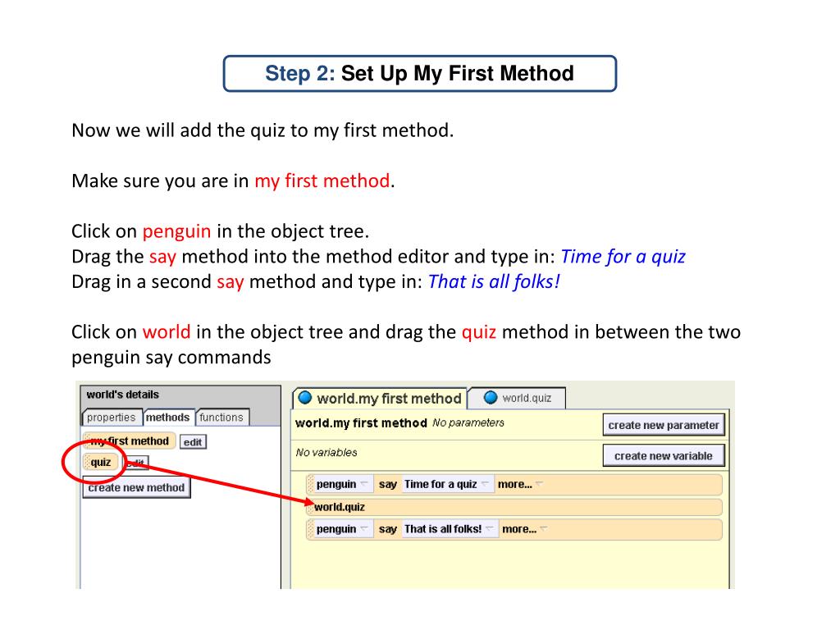This screenshot has height=630, width=840.
Task: Click the blue globe icon on world.quiz tab
Action: [491, 398]
